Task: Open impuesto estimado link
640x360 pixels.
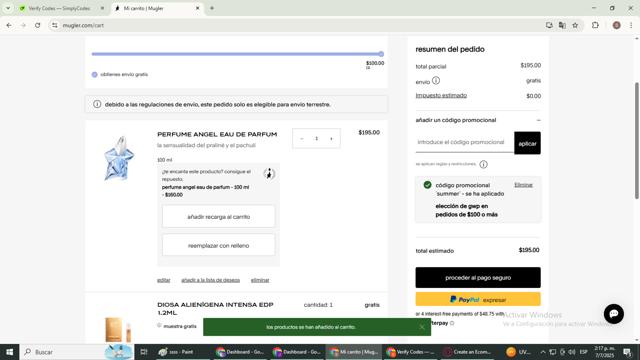Action: [x=441, y=96]
